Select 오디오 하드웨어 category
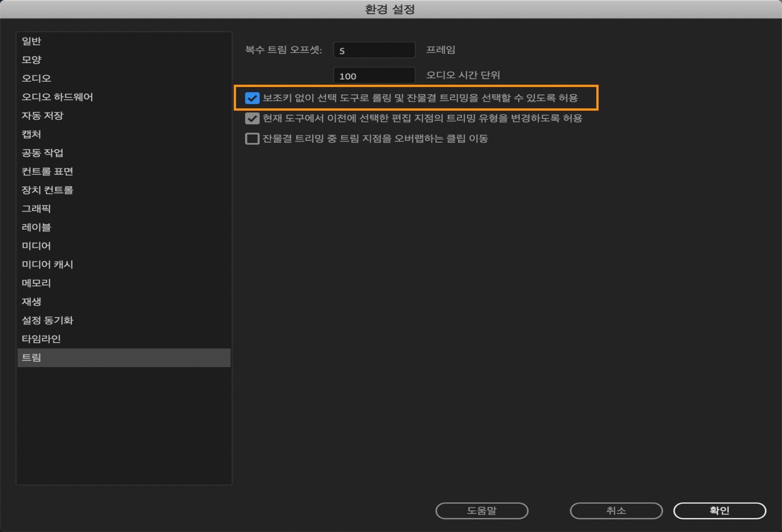The width and height of the screenshot is (782, 532). (x=57, y=97)
